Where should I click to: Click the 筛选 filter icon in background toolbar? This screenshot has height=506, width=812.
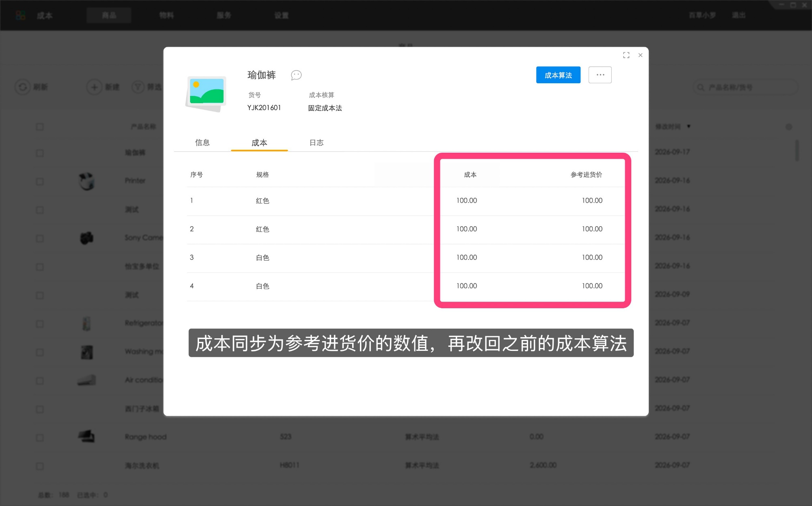click(x=138, y=87)
